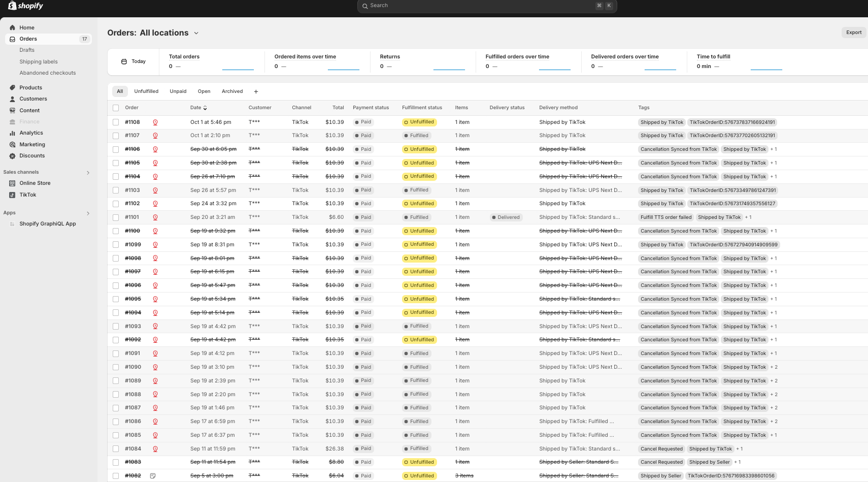Check the box for order #1099
Viewport: 868px width, 482px height.
(116, 245)
